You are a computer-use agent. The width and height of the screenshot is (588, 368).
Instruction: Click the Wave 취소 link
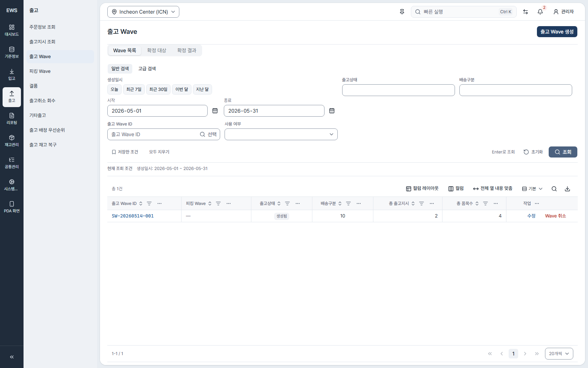[555, 216]
